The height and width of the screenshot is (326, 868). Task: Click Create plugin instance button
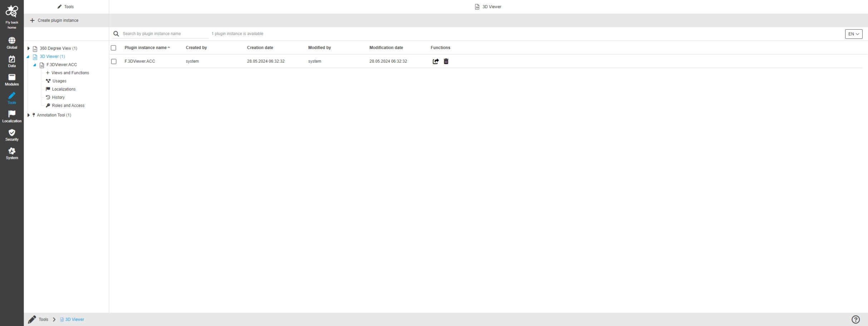coord(54,20)
